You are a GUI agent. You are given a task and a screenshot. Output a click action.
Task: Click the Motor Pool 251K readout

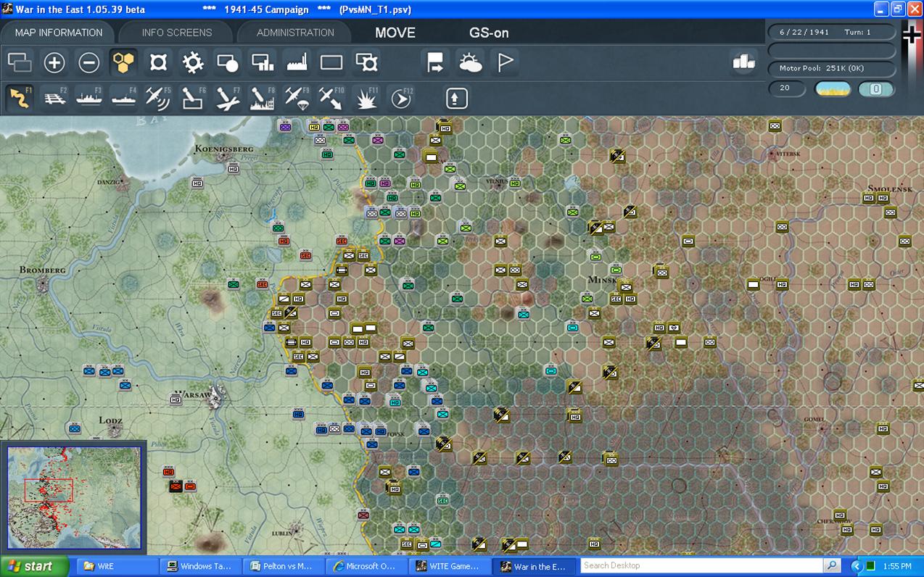831,68
